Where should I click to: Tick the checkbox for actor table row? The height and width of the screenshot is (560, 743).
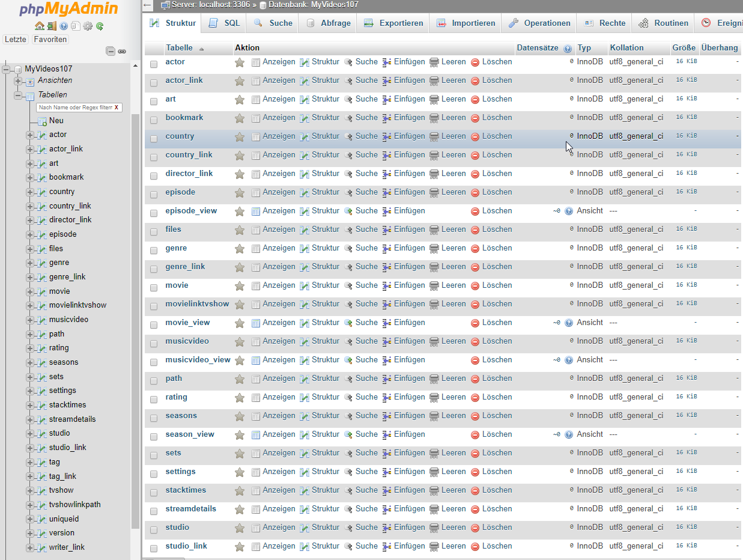point(154,64)
